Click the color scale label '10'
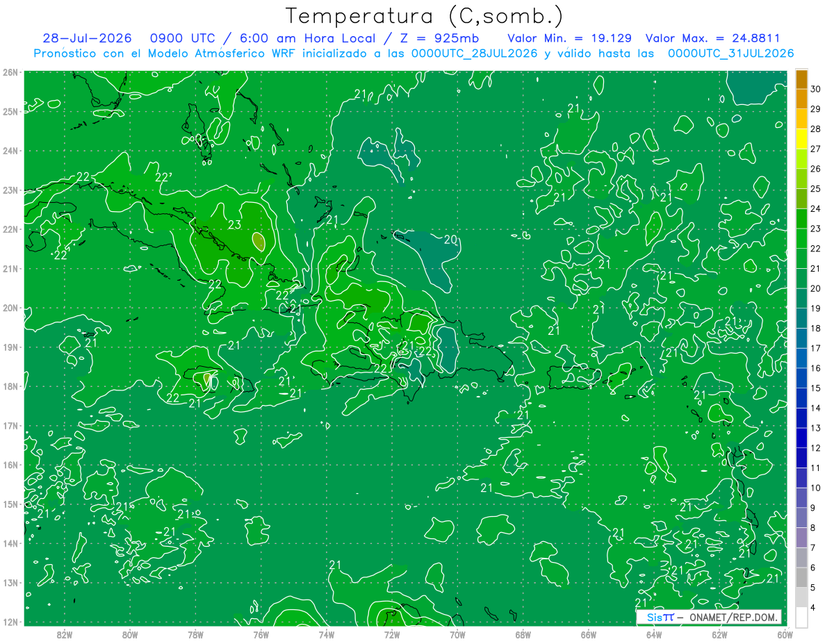834x644 pixels. click(816, 488)
